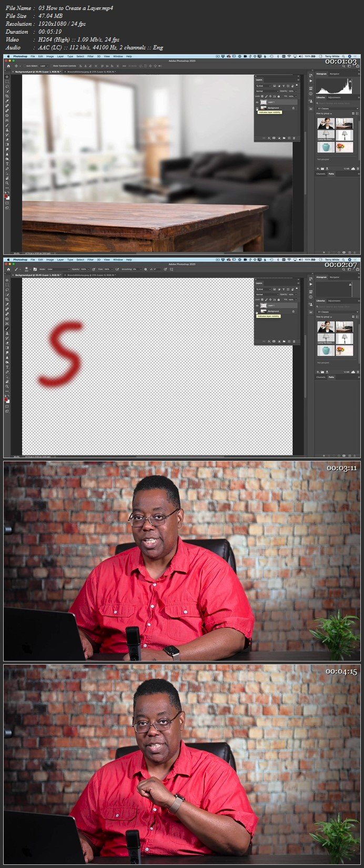Switch Libraries to grid view in the table screenshot

coord(353,113)
